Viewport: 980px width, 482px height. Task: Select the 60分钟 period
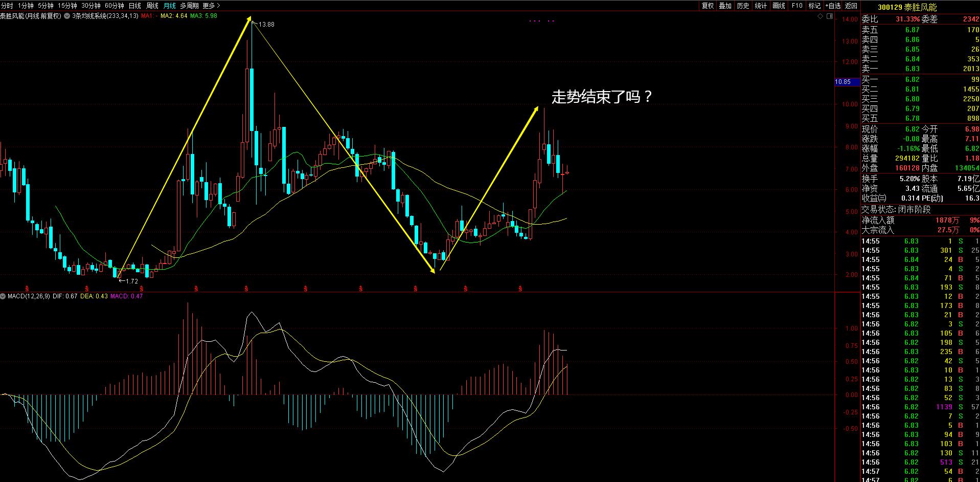pos(114,6)
